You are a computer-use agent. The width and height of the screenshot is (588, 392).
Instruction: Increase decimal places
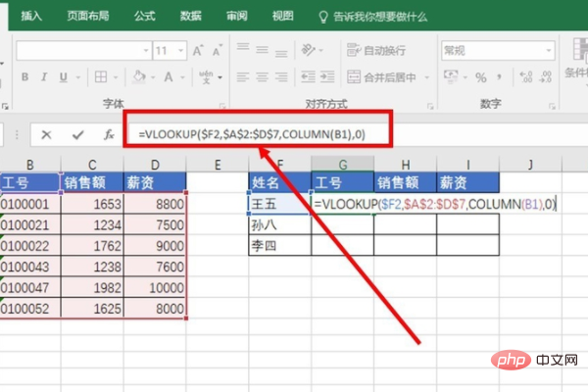pos(526,76)
